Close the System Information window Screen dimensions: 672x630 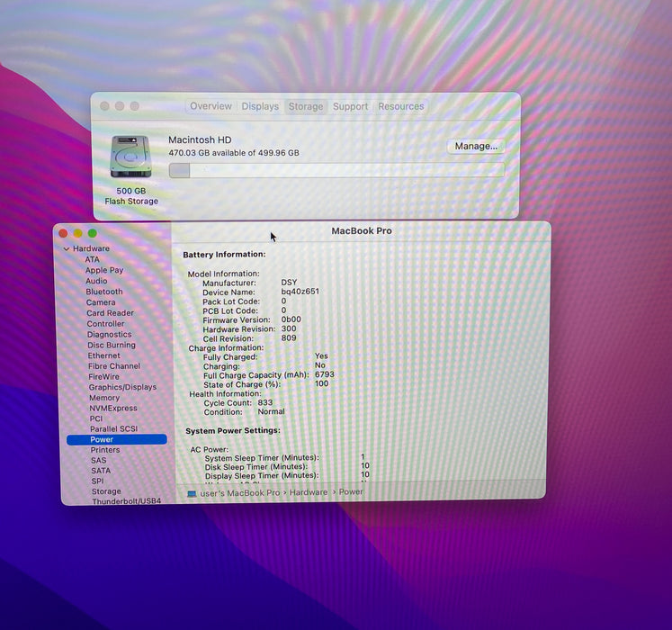click(63, 233)
